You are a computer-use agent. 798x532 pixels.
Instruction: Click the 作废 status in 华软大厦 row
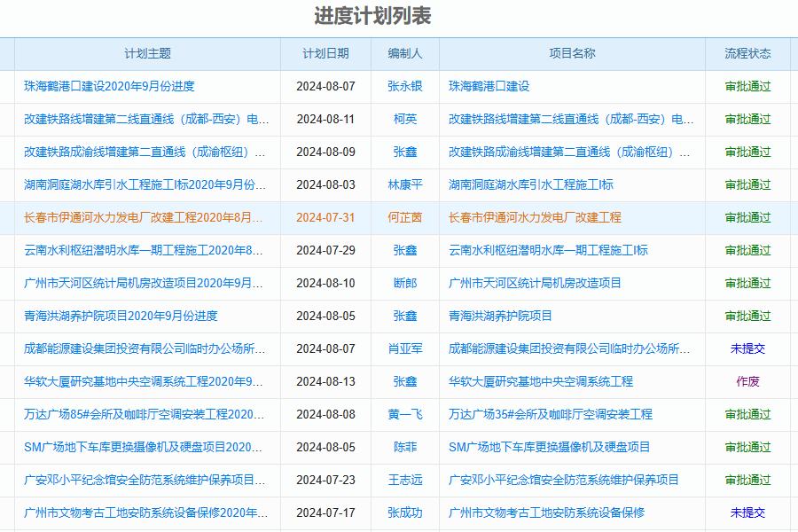point(747,382)
